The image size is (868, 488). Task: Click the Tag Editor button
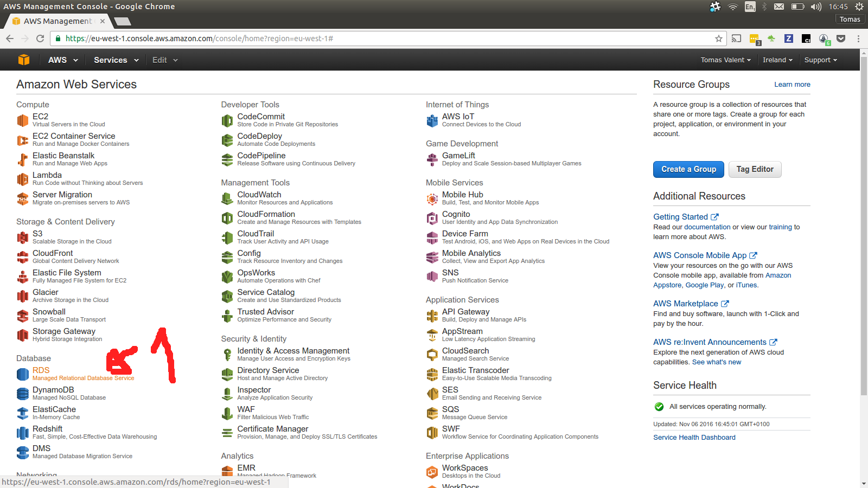click(x=755, y=169)
